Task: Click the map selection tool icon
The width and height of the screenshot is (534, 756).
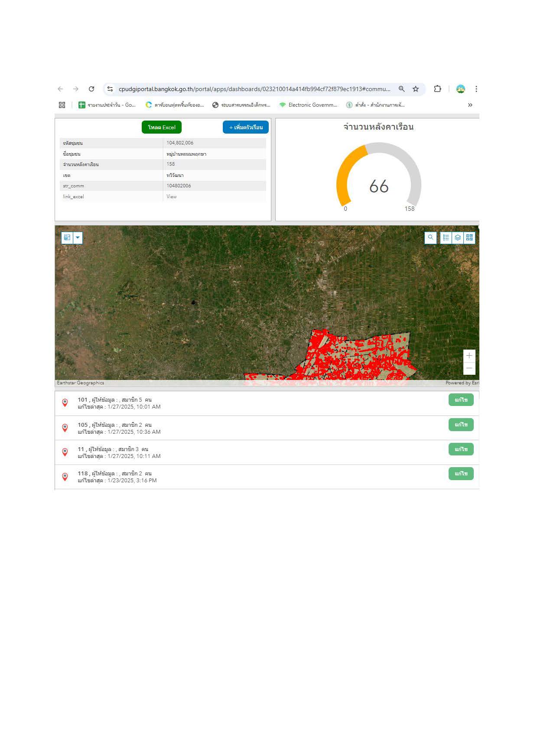Action: click(x=67, y=238)
